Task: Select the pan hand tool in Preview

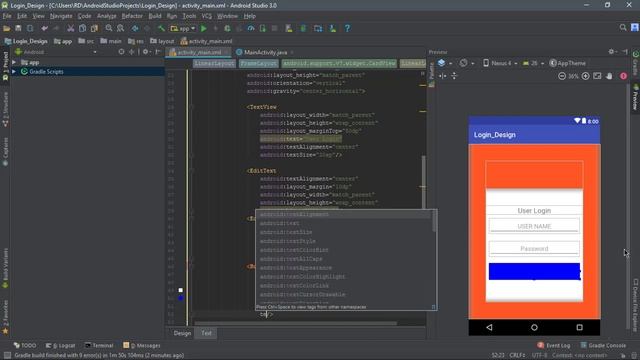Action: point(609,76)
